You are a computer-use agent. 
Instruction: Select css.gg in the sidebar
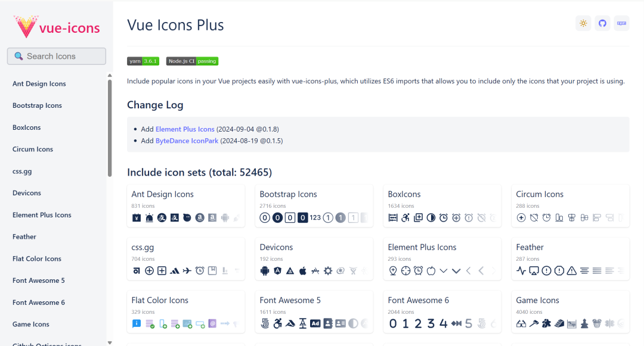(22, 172)
